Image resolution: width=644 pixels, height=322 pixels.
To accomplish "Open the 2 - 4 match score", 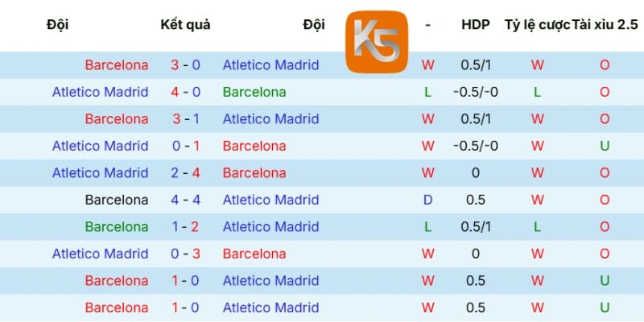I will (x=186, y=173).
